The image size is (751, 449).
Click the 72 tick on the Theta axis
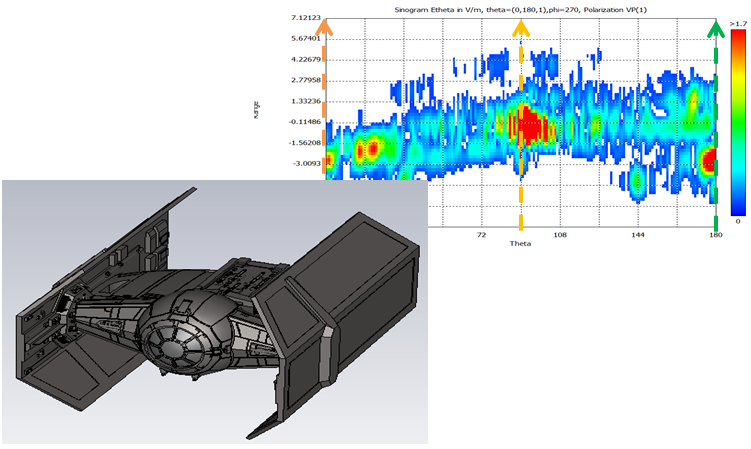click(x=481, y=235)
